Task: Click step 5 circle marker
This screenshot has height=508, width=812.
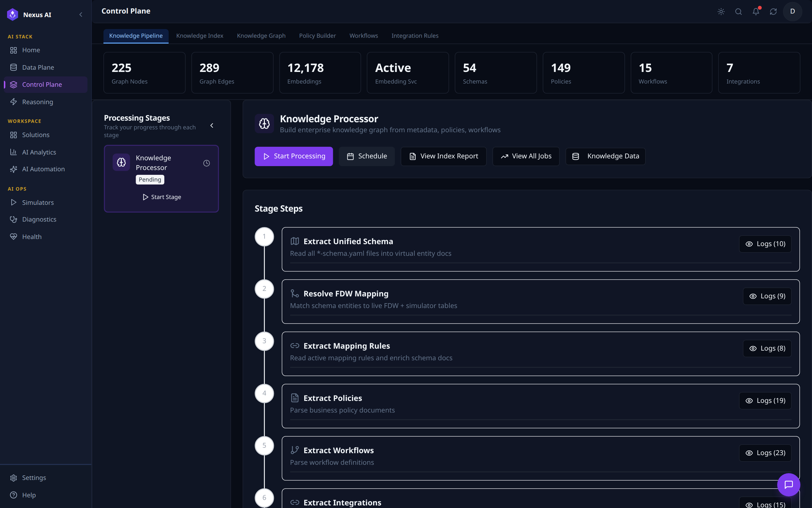Action: pos(265,445)
